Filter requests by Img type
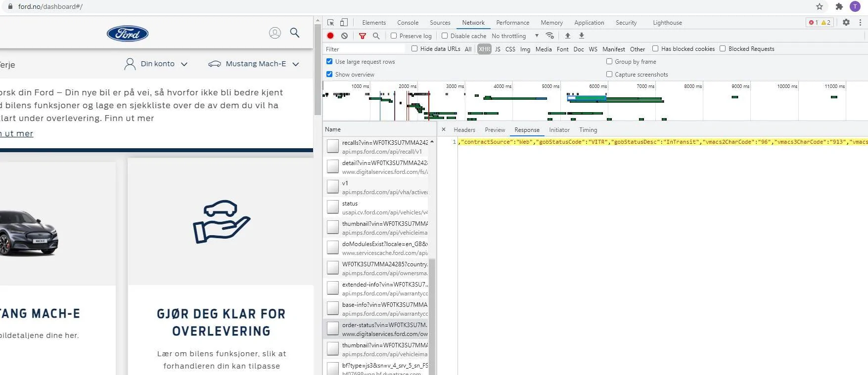Screen dimensions: 868x375 [x=525, y=49]
